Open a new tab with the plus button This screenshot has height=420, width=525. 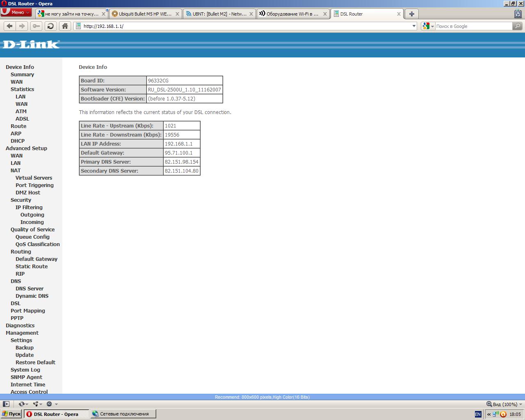pos(411,14)
